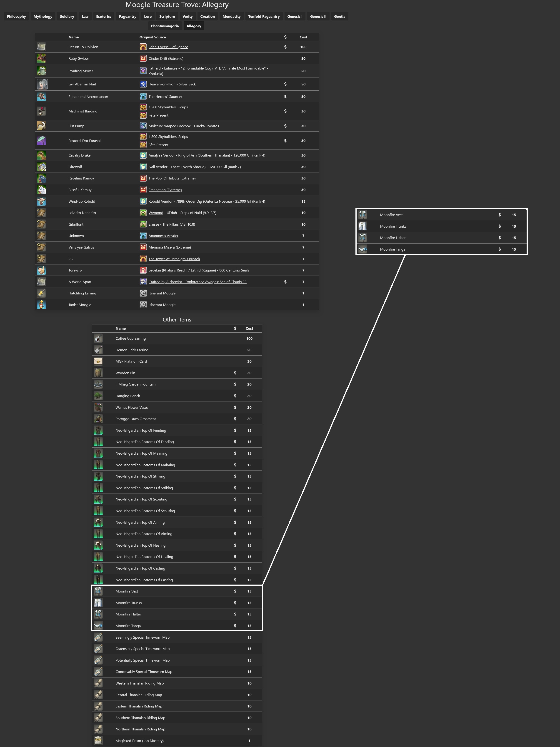
Task: Click the Eureka Hydatos lockbox source icon
Action: [x=143, y=126]
